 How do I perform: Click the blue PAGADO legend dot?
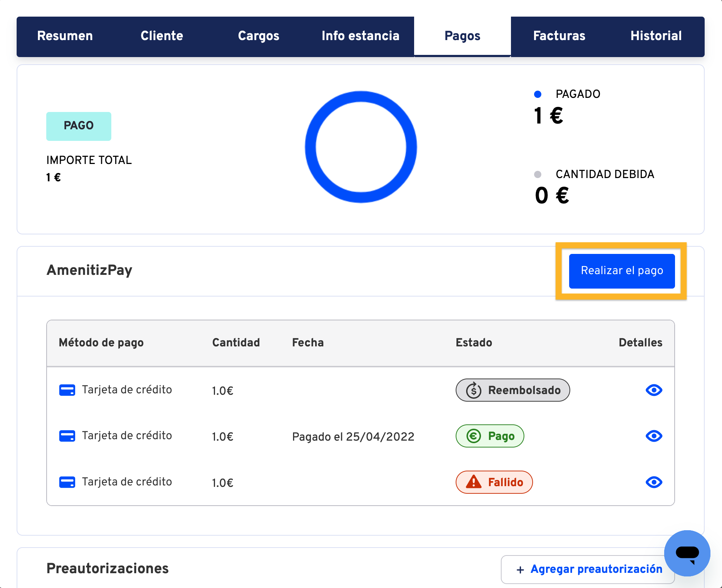tap(538, 94)
